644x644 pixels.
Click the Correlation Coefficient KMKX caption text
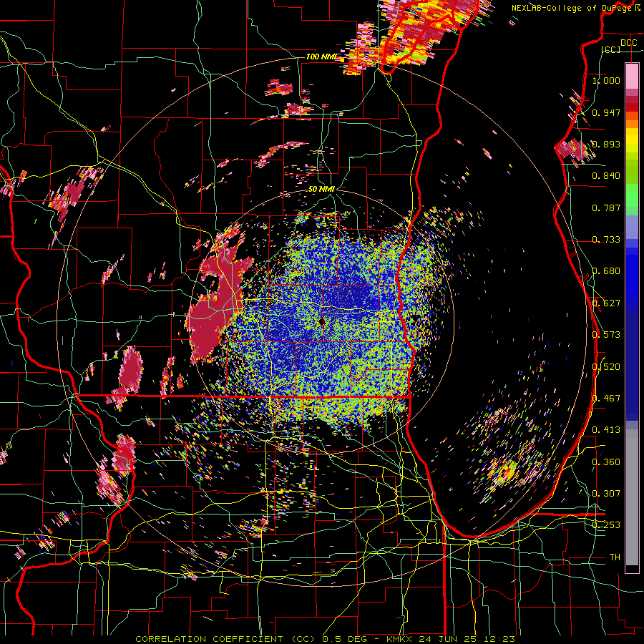[325, 639]
